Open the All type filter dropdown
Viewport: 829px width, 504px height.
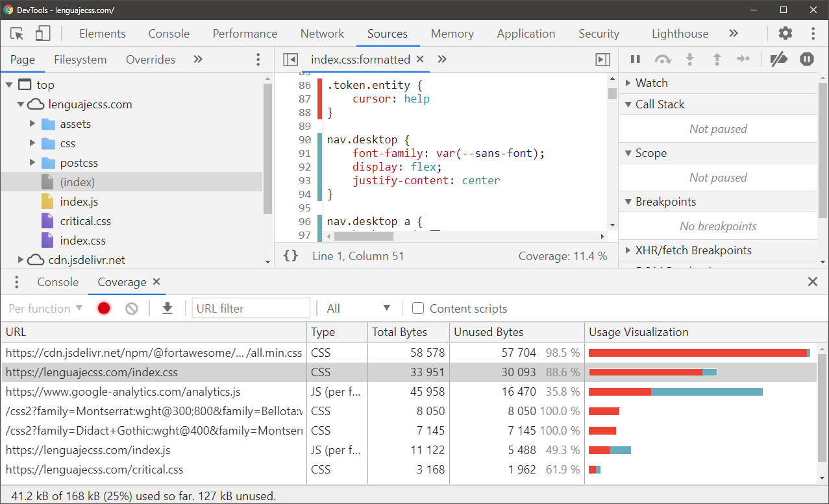[x=359, y=308]
